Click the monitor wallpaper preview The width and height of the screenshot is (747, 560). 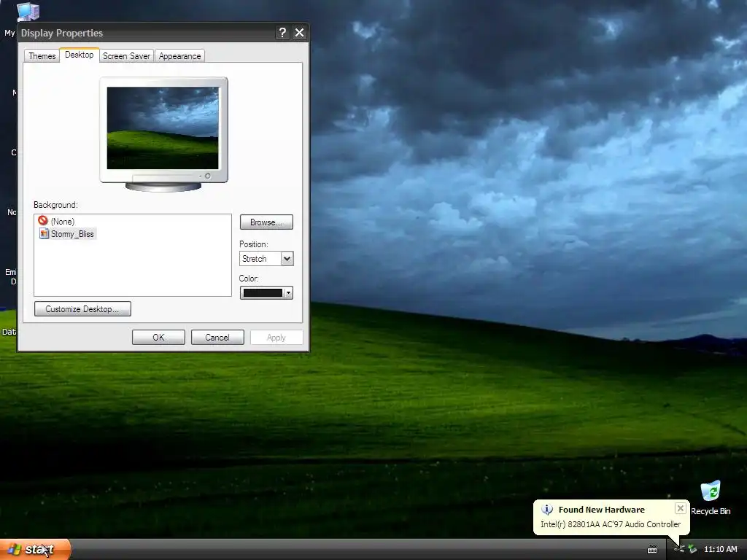click(x=163, y=128)
